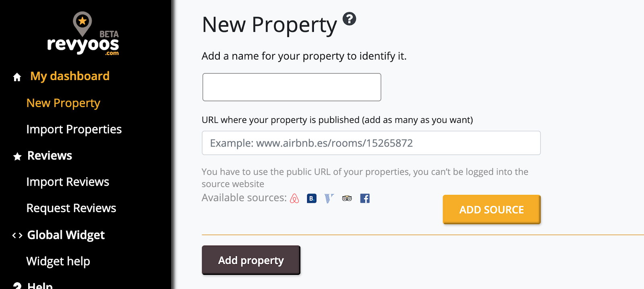Navigate to Request Reviews
The width and height of the screenshot is (644, 289).
[71, 208]
